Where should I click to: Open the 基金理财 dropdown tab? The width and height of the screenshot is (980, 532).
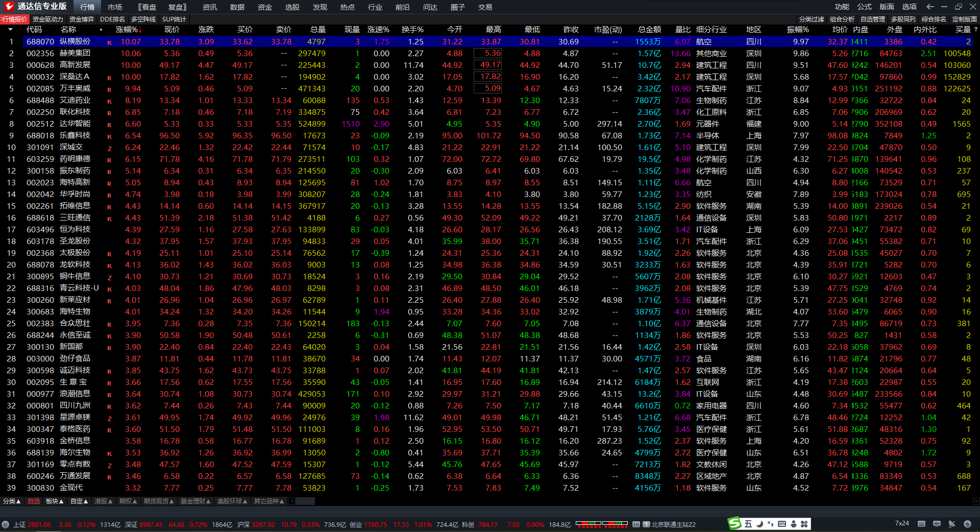(195, 501)
